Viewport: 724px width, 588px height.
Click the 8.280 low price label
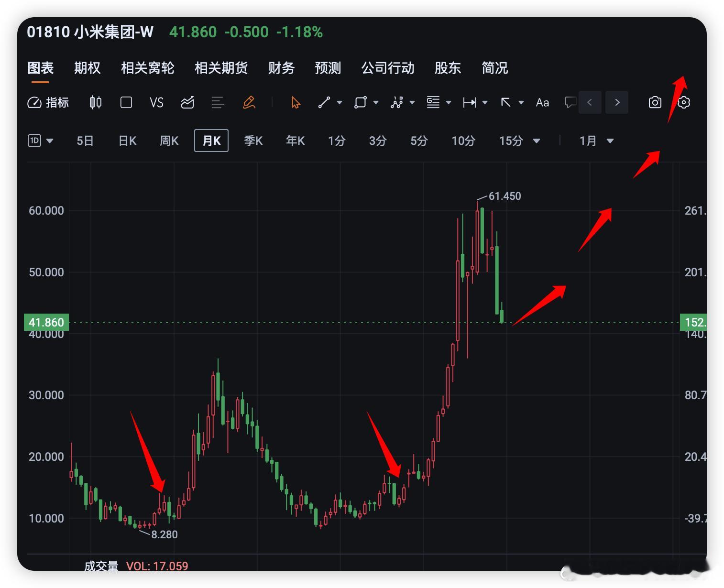pos(165,534)
